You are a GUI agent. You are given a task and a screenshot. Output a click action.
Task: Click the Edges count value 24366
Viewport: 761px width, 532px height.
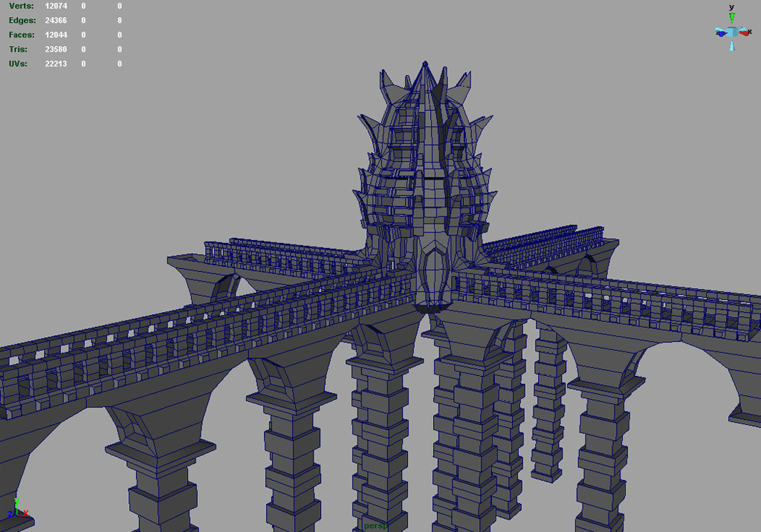(x=56, y=20)
